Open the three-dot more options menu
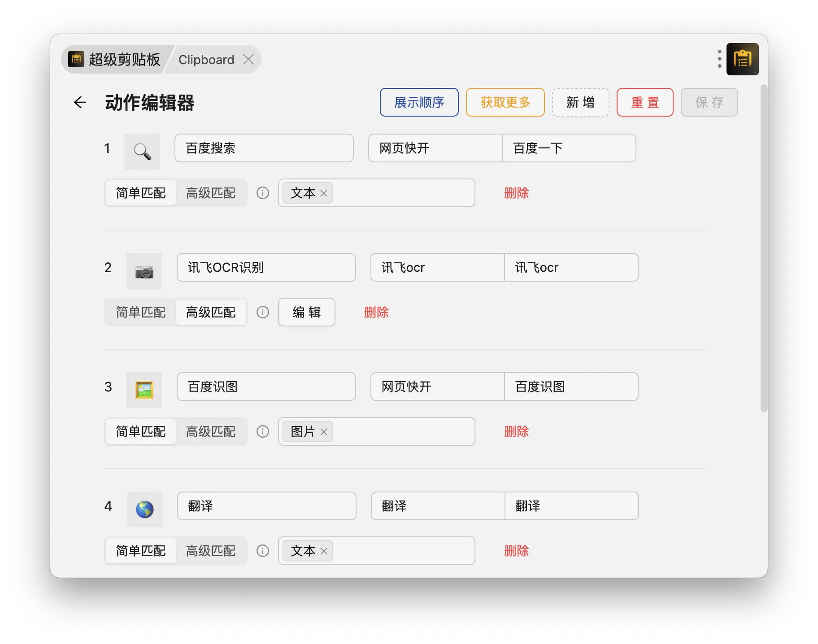Image resolution: width=818 pixels, height=644 pixels. 719,59
